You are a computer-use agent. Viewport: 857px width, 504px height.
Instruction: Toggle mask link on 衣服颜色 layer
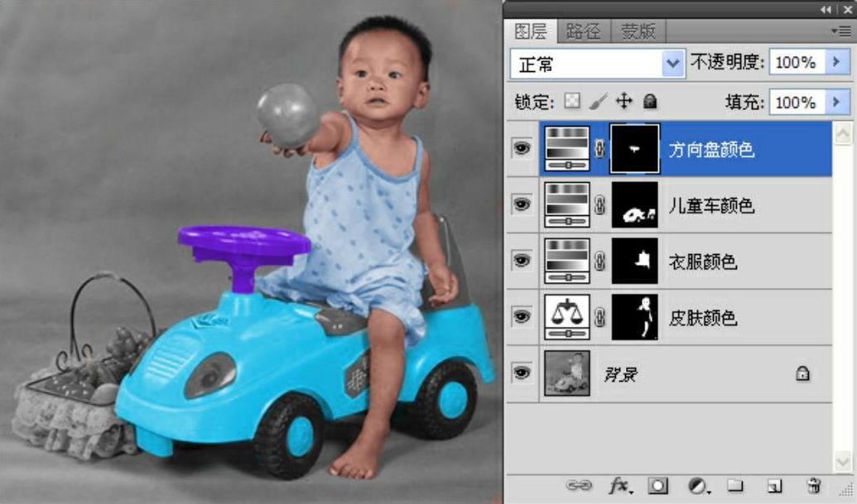(x=599, y=261)
